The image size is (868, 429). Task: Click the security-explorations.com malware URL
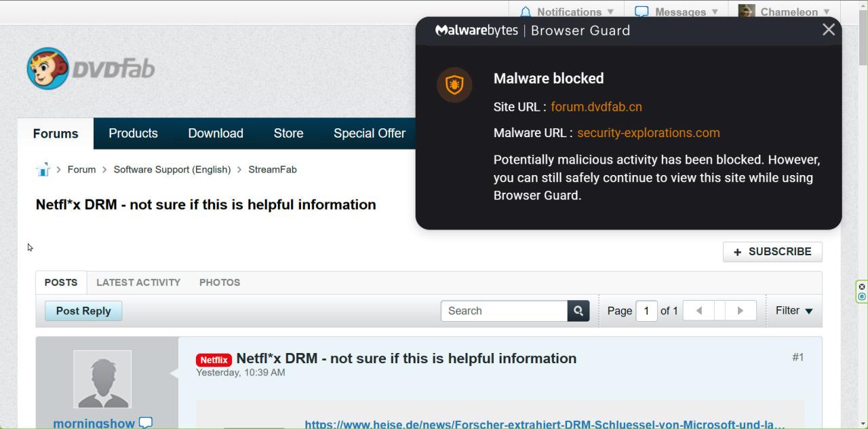click(x=648, y=132)
